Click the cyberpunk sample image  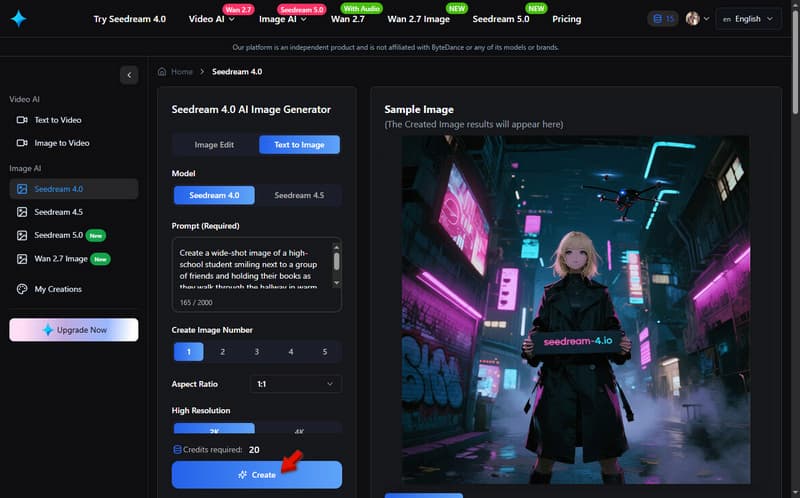click(x=576, y=309)
